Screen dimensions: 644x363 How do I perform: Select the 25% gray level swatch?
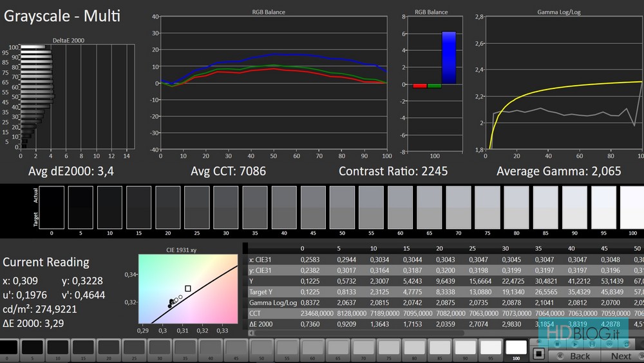coord(135,347)
